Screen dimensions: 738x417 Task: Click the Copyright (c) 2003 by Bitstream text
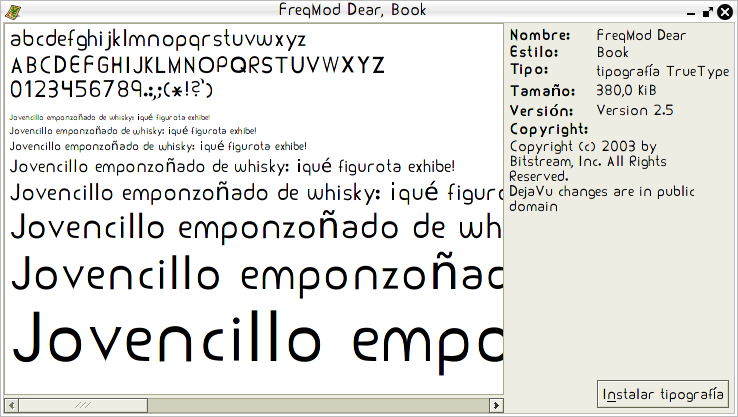click(x=588, y=161)
